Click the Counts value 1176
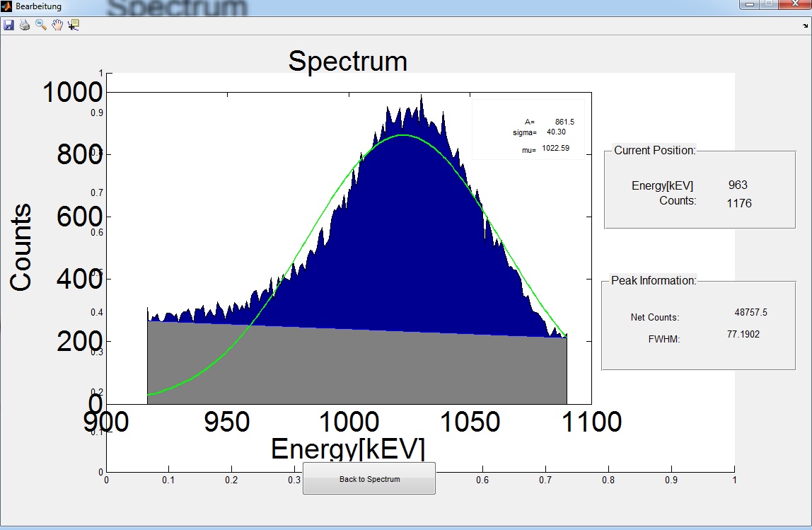This screenshot has height=530, width=812. [738, 204]
